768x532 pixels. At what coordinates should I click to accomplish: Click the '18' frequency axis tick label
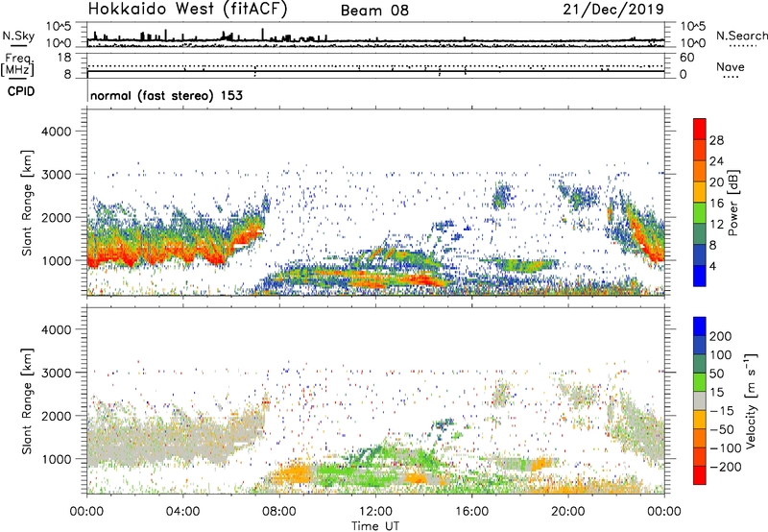pyautogui.click(x=64, y=58)
